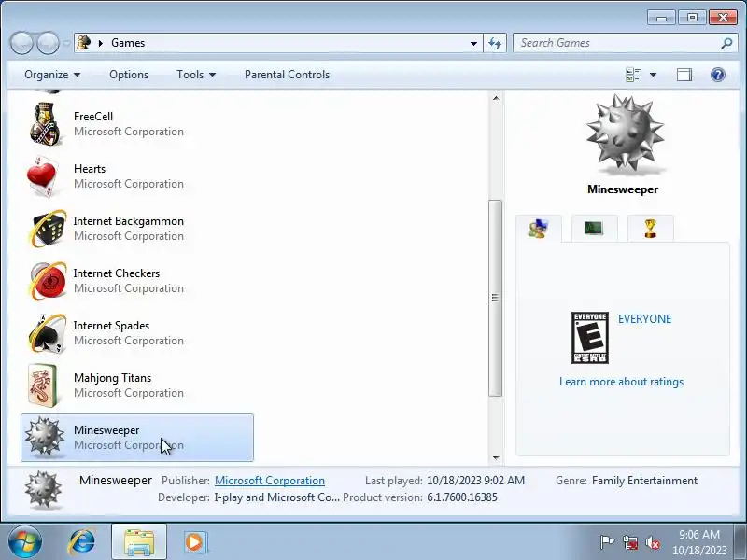Select the Hearts game icon

[43, 176]
